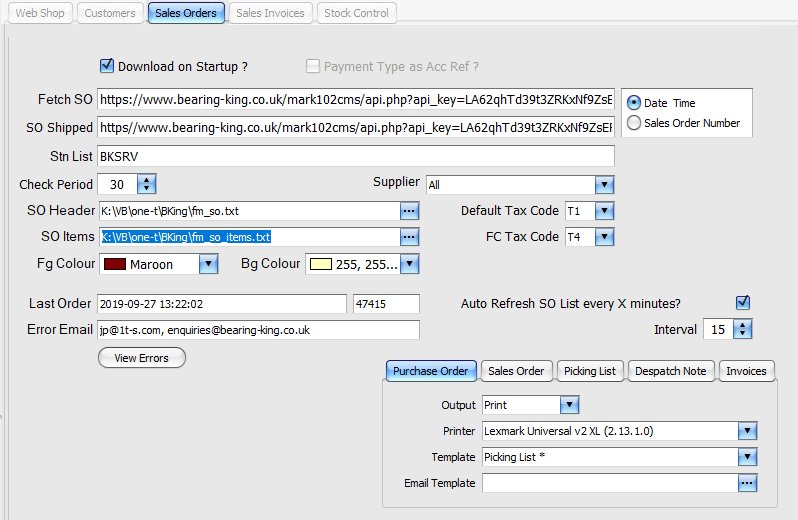Open the Bg Colour picker dropdown
Screen dimensions: 798x520
click(x=409, y=264)
